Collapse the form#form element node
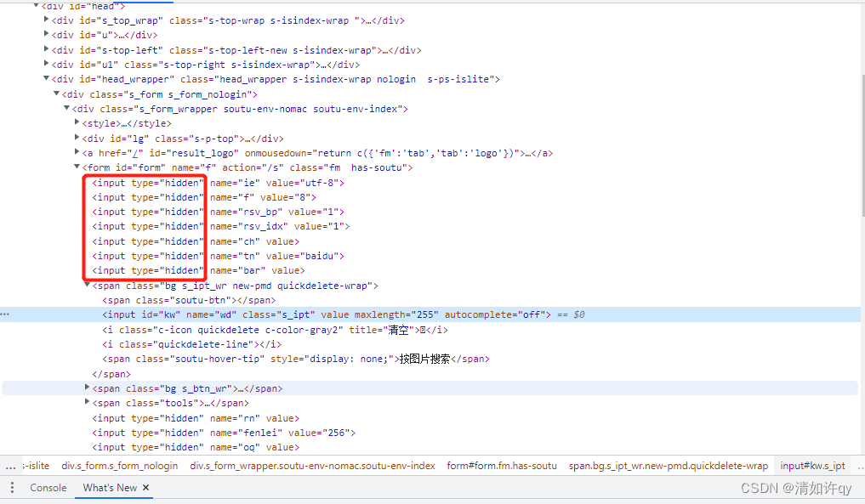 pyautogui.click(x=77, y=167)
